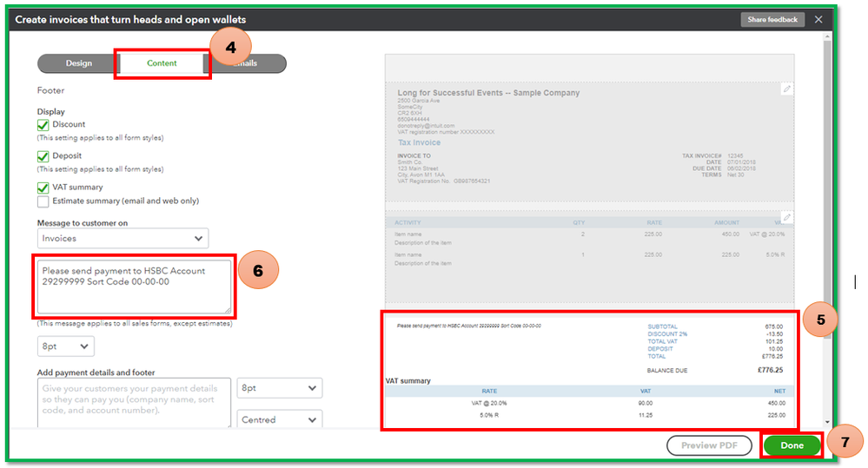This screenshot has height=468, width=868.
Task: Switch to the Design tab
Action: coord(78,63)
